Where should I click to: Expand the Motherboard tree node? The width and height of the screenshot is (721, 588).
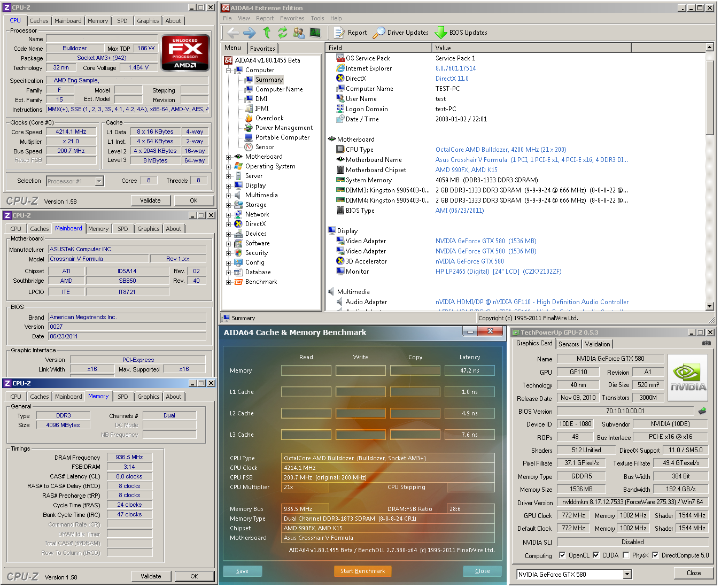tap(228, 157)
